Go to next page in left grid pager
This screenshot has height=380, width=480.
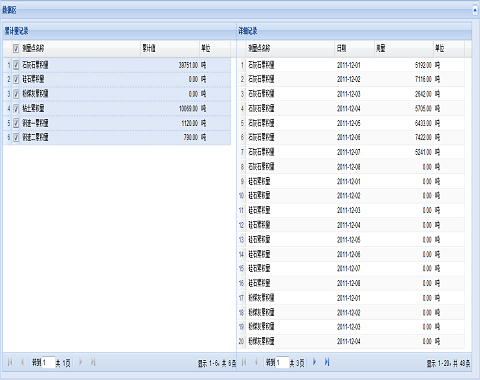click(80, 362)
